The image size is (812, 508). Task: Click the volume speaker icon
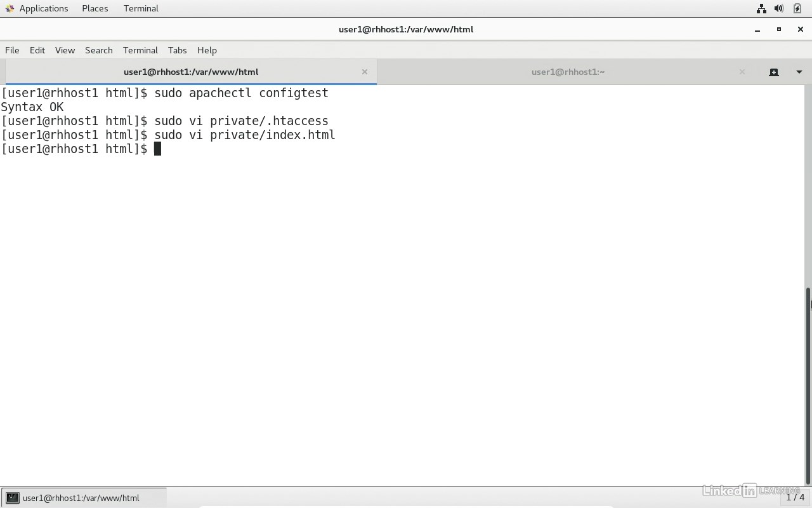coord(778,8)
